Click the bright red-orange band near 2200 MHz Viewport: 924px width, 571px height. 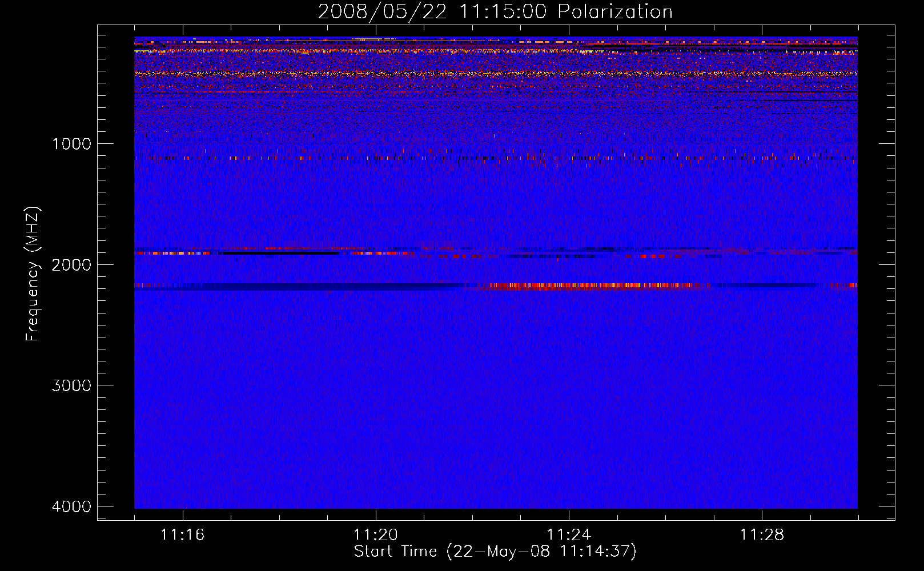click(591, 286)
